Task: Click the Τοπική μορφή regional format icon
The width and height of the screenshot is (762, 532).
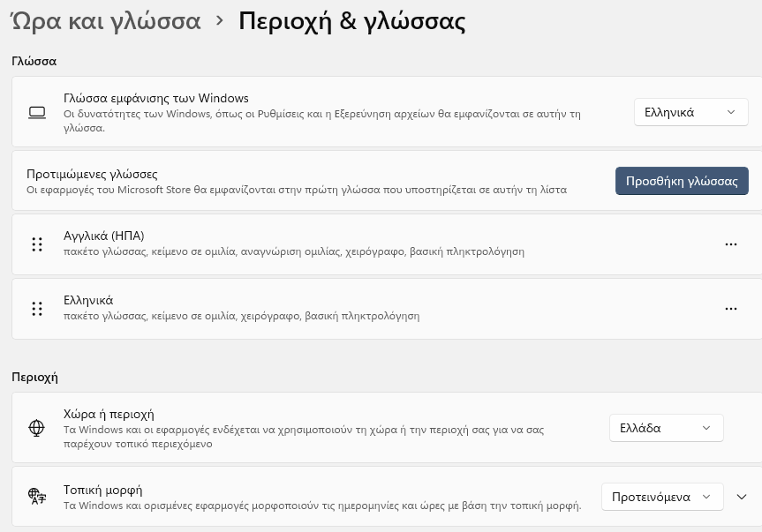Action: click(36, 496)
